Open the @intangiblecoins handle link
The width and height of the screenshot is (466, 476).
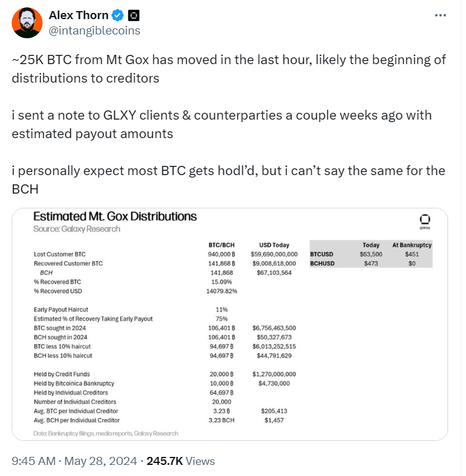(94, 31)
